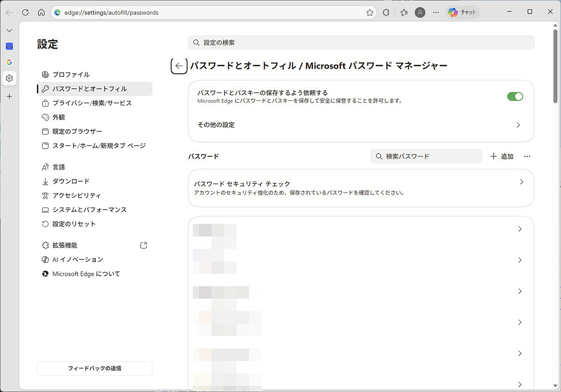
Task: Open アクセシビリティ settings
Action: coord(94,195)
